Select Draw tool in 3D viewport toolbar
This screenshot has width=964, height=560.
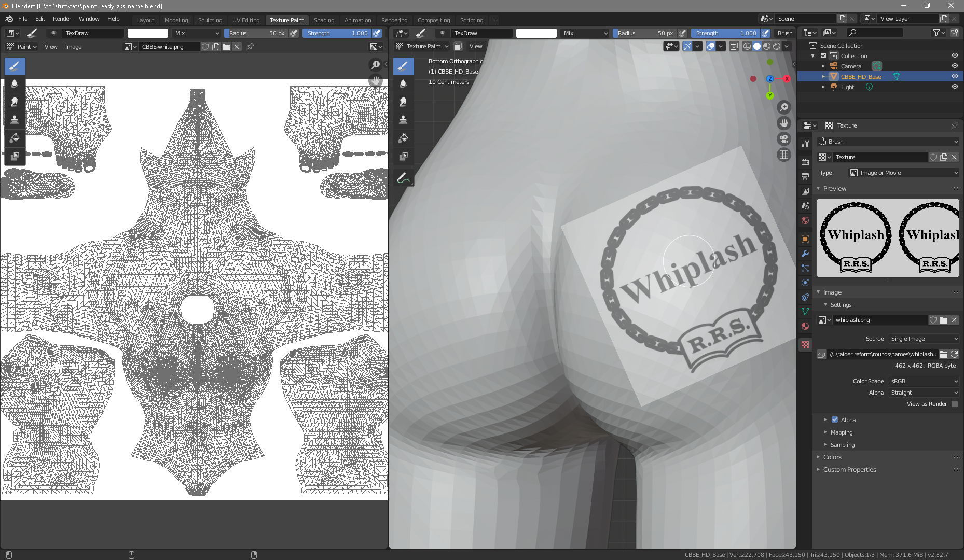click(403, 66)
